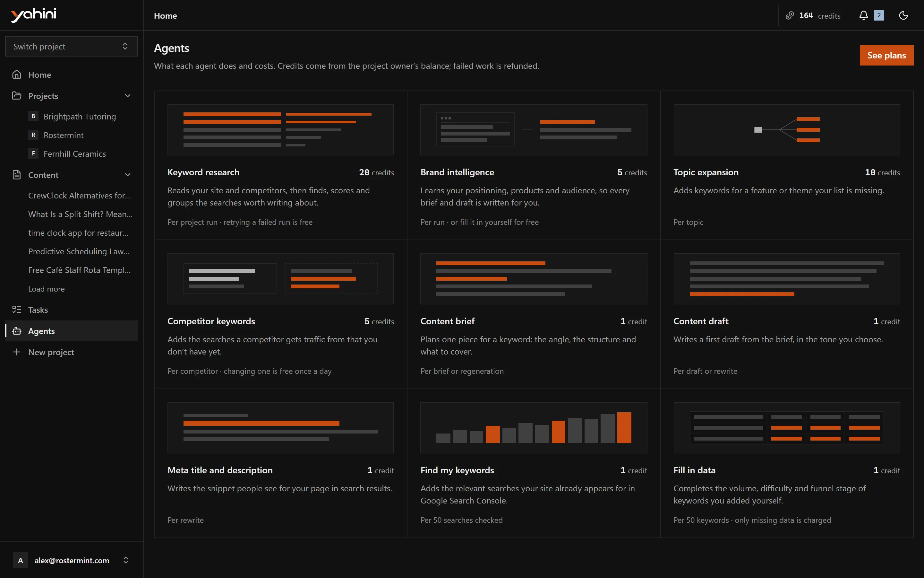
Task: Open the Brightpath Tutoring project
Action: click(80, 116)
